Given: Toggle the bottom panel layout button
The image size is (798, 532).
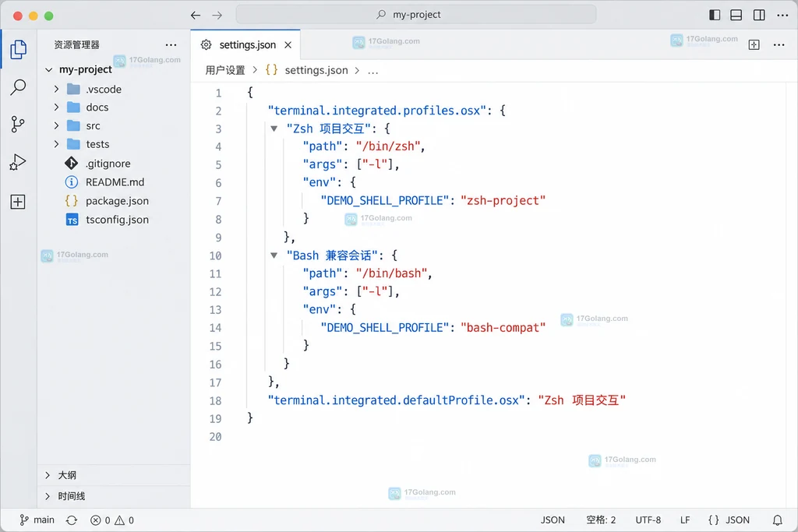Looking at the screenshot, I should point(736,16).
